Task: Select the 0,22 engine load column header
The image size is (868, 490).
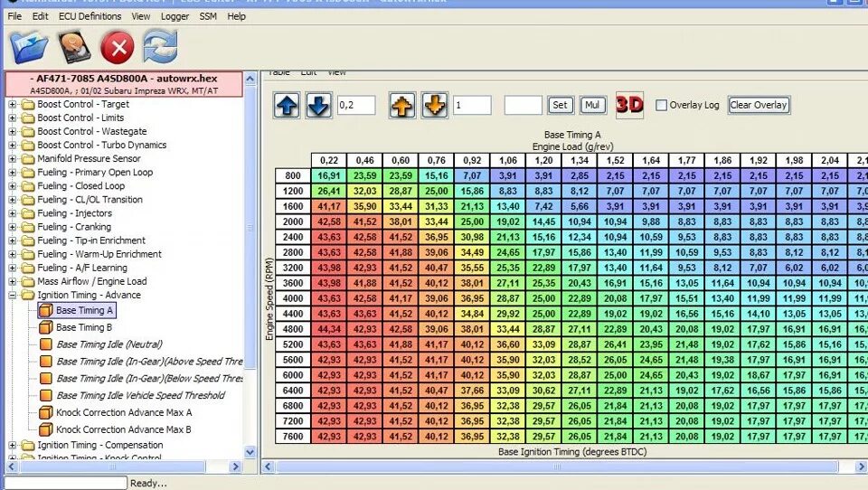Action: (329, 161)
